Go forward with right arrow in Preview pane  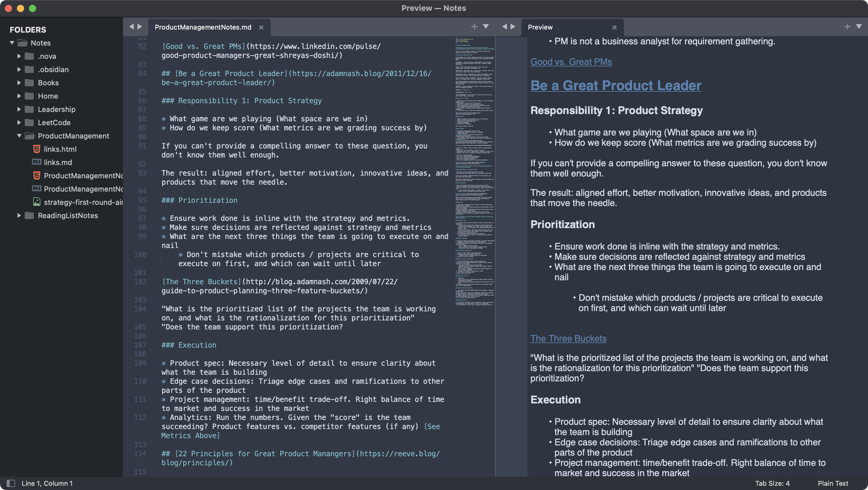(513, 27)
